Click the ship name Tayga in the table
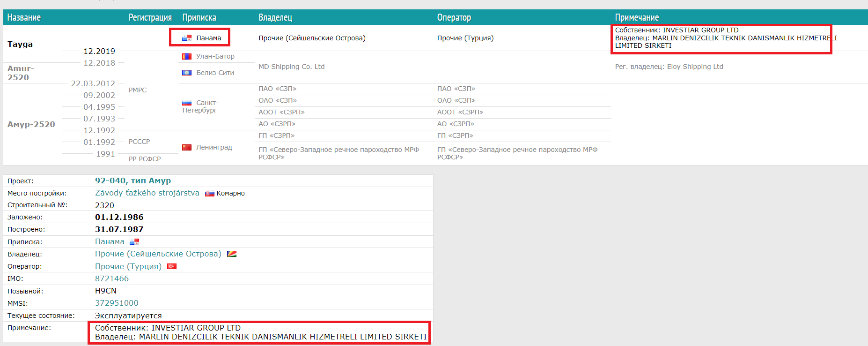The image size is (868, 346). (x=20, y=44)
